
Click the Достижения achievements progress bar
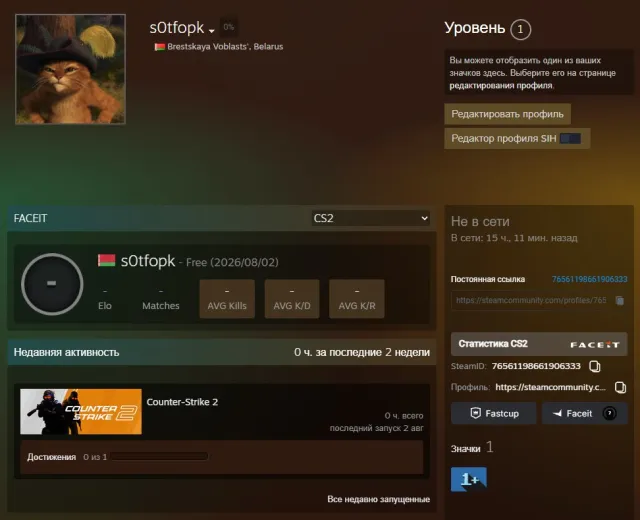159,456
